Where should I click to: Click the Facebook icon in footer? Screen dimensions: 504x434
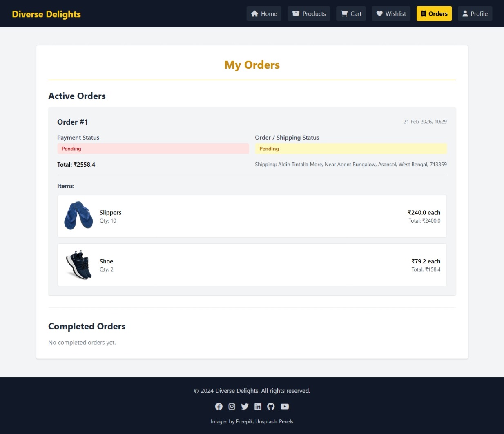point(219,406)
